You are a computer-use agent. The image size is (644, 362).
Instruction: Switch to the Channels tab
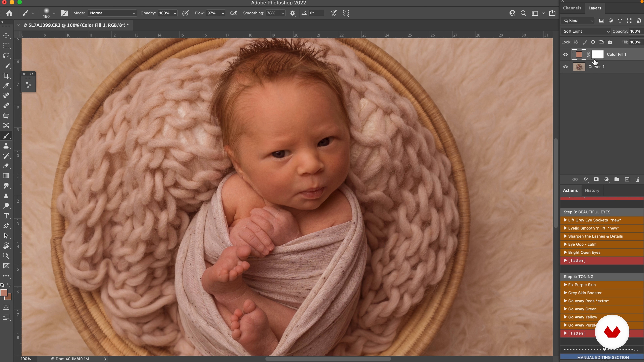coord(572,8)
